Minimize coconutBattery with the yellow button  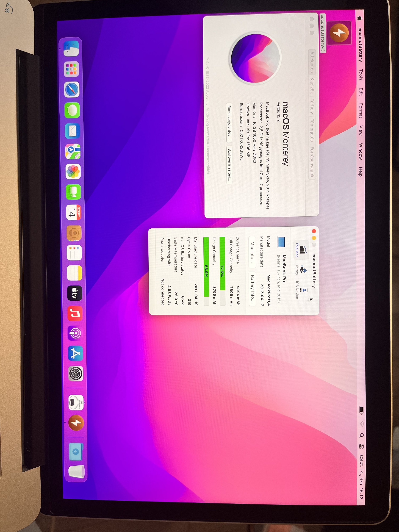(x=314, y=238)
